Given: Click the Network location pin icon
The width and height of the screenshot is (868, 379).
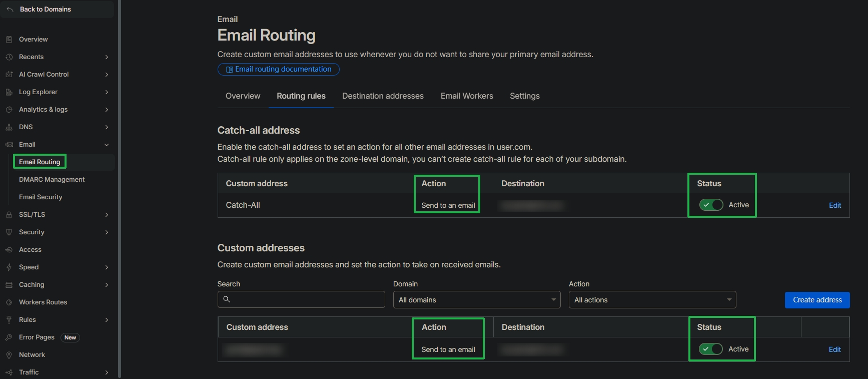Looking at the screenshot, I should point(9,355).
